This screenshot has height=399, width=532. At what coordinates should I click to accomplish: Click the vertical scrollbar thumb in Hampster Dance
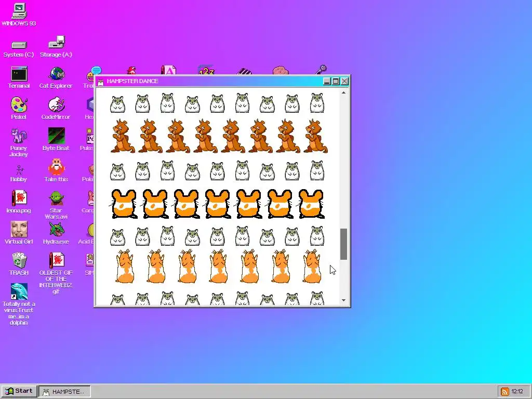tap(344, 244)
